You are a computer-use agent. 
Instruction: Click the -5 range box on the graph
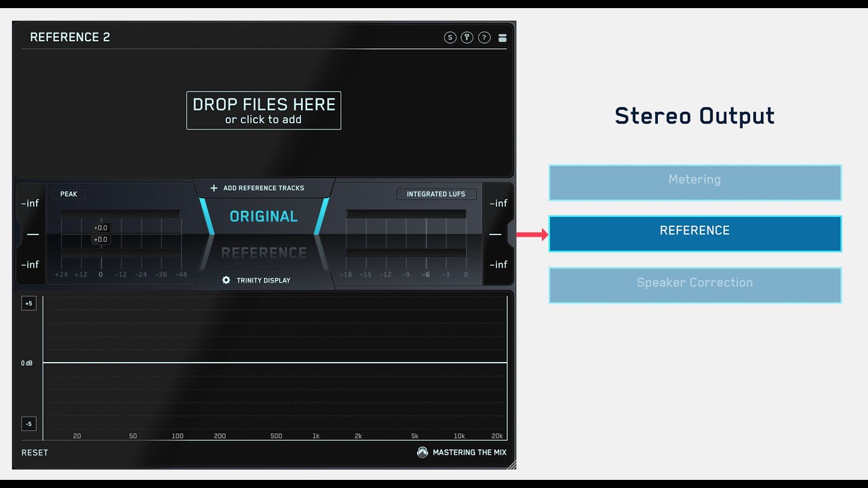click(x=28, y=424)
